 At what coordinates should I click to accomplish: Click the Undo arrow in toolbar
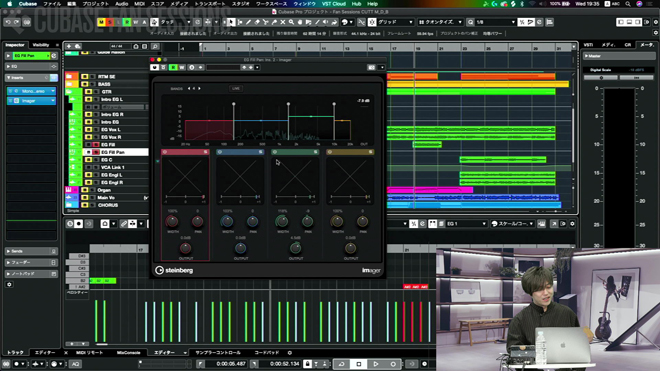pyautogui.click(x=8, y=22)
